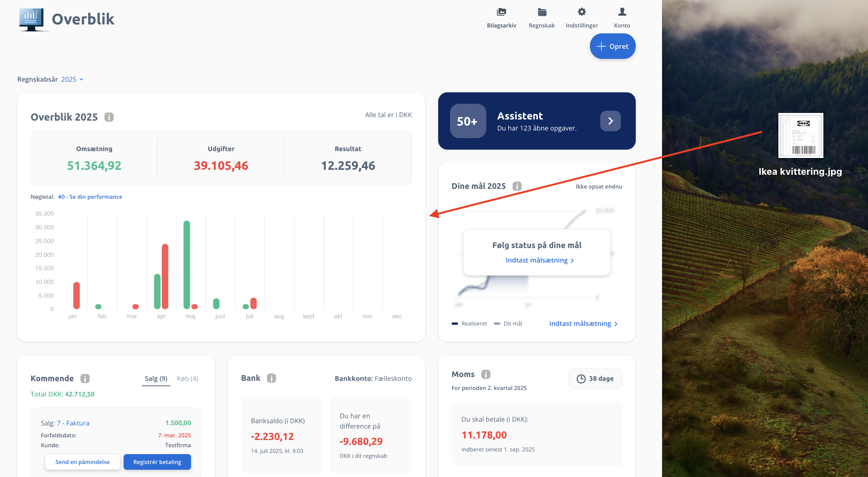This screenshot has width=868, height=477.
Task: Click due date '7. mar. 2025'
Action: (x=175, y=435)
